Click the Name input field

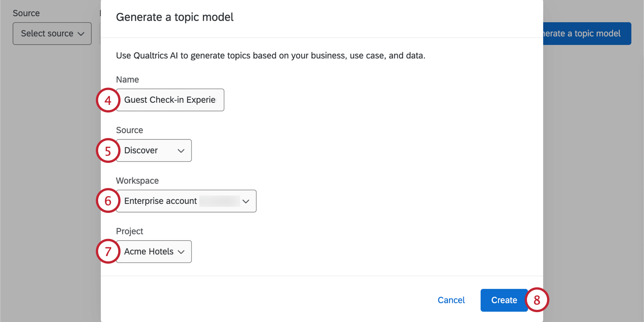point(170,100)
